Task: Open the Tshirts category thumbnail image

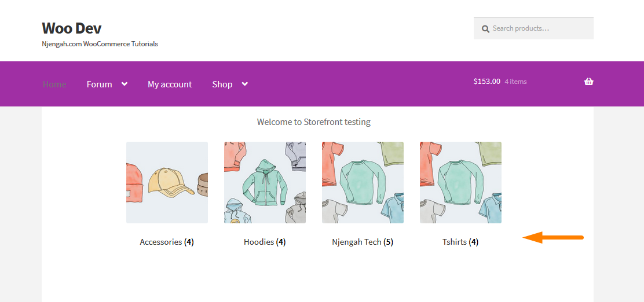Action: (460, 182)
